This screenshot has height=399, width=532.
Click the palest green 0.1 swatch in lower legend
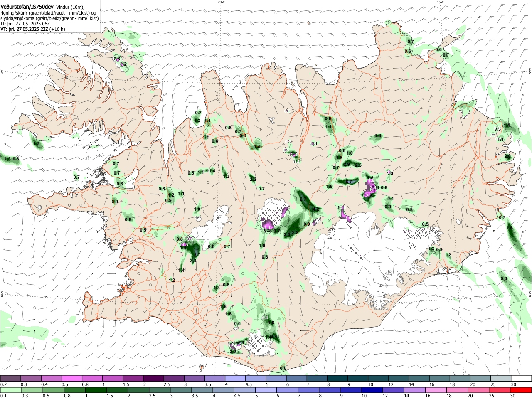(11, 390)
